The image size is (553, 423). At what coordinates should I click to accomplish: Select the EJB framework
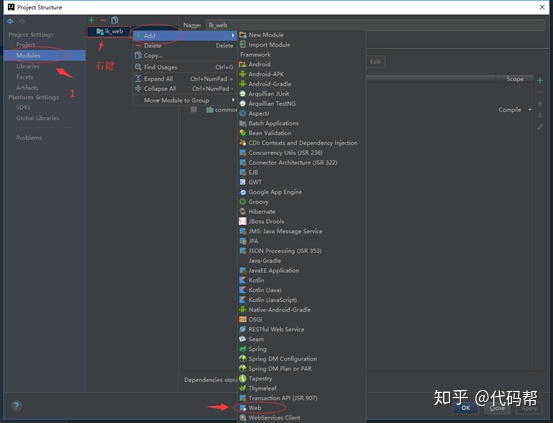click(x=302, y=172)
